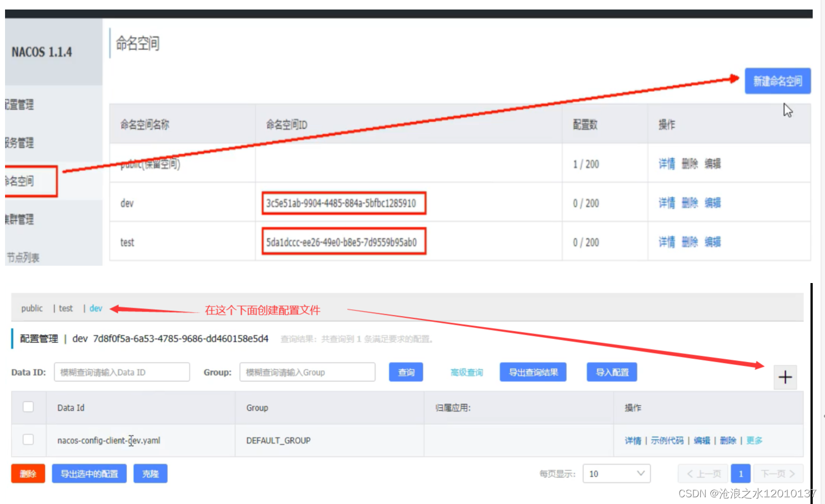Open 服务管理 in the sidebar
825x504 pixels.
coord(20,143)
